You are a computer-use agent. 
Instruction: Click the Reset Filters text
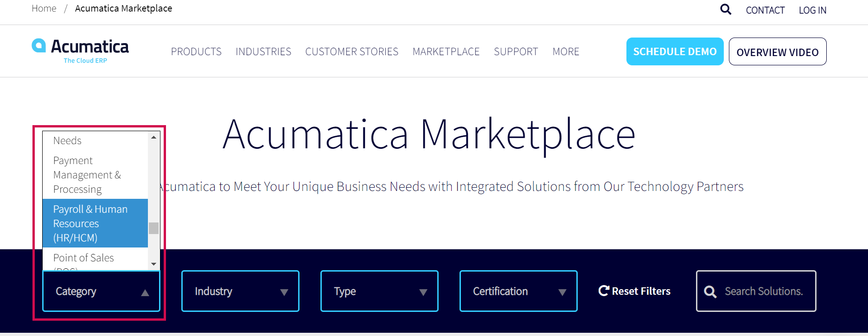(x=641, y=291)
